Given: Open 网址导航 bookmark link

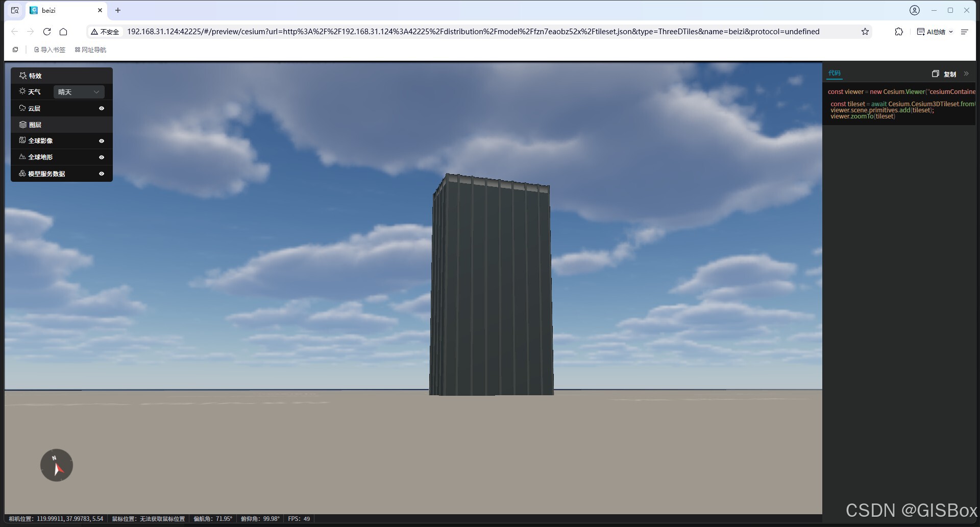Looking at the screenshot, I should pyautogui.click(x=90, y=50).
